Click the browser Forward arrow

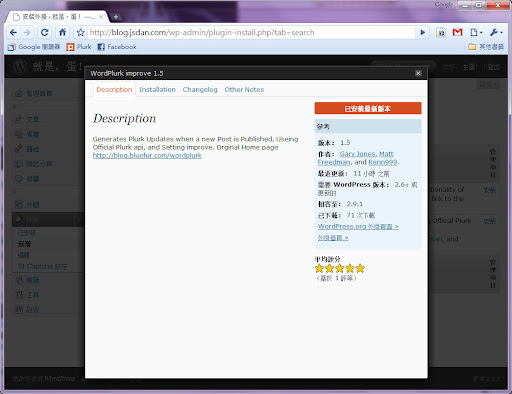click(x=27, y=32)
